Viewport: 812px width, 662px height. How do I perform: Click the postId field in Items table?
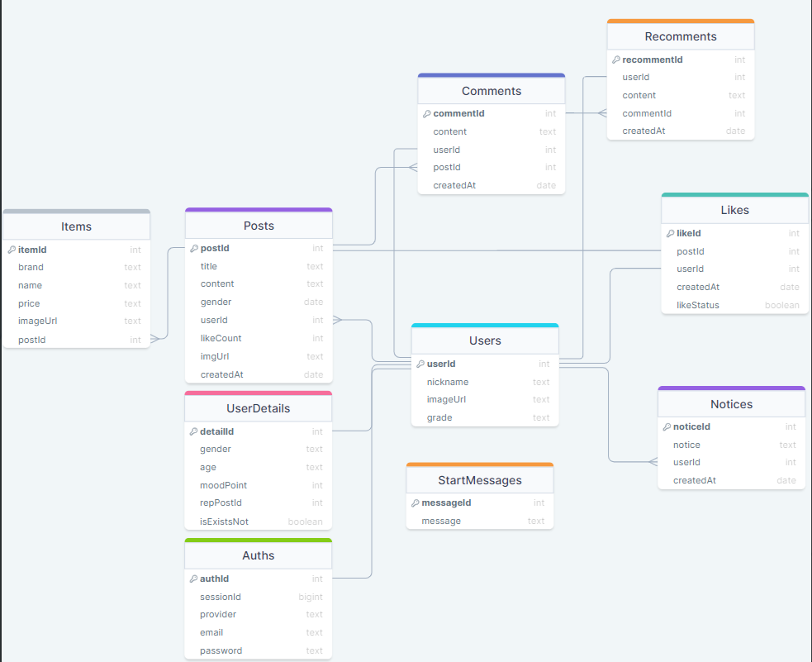pos(77,340)
